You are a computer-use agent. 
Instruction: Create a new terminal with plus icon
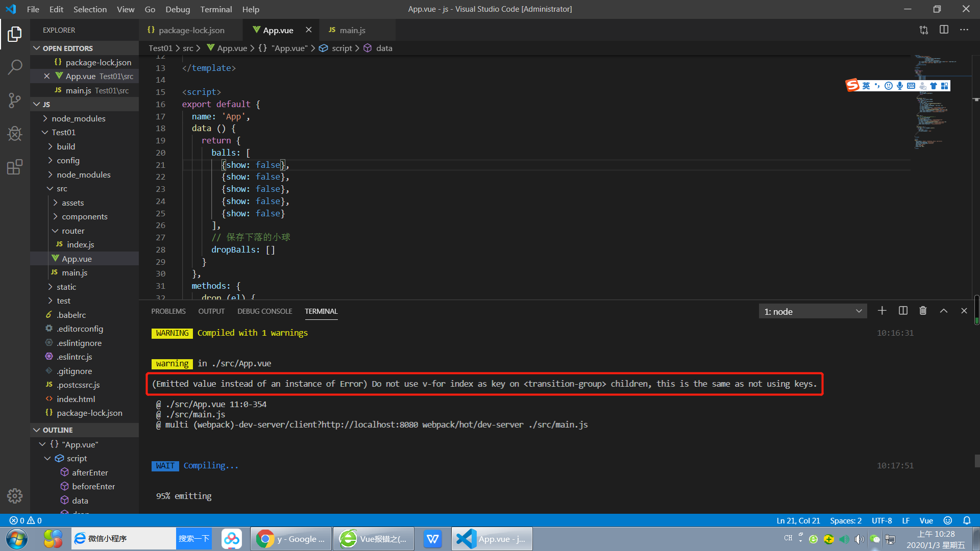coord(882,311)
